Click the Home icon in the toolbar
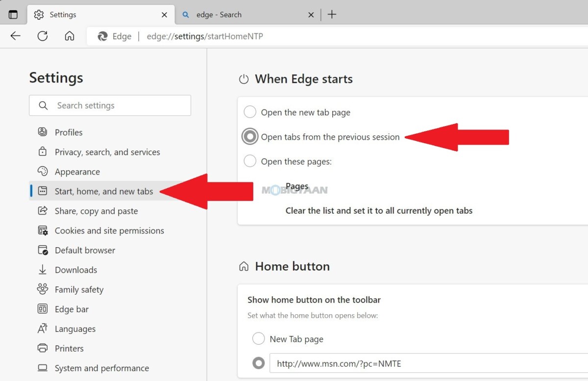The image size is (588, 381). click(70, 36)
